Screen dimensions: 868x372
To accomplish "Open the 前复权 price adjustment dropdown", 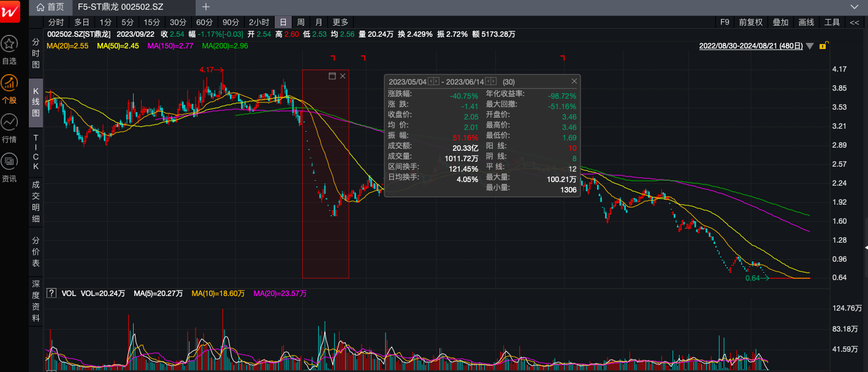I will (x=751, y=22).
